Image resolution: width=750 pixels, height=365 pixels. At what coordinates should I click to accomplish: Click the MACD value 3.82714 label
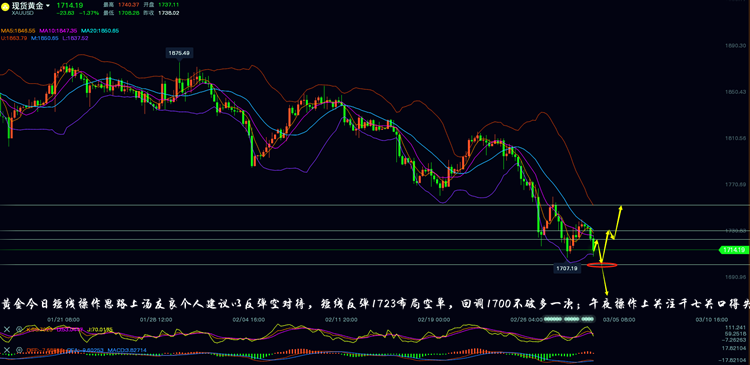coord(127,350)
